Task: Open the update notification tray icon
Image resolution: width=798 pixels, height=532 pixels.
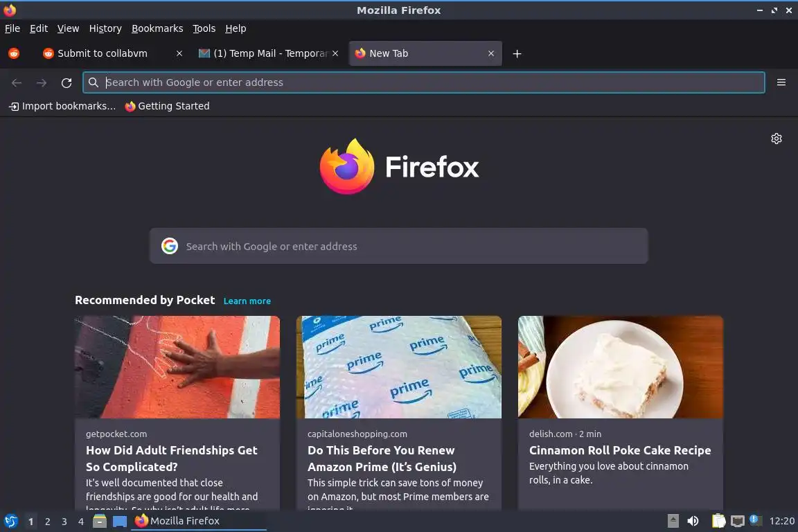Action: point(755,520)
